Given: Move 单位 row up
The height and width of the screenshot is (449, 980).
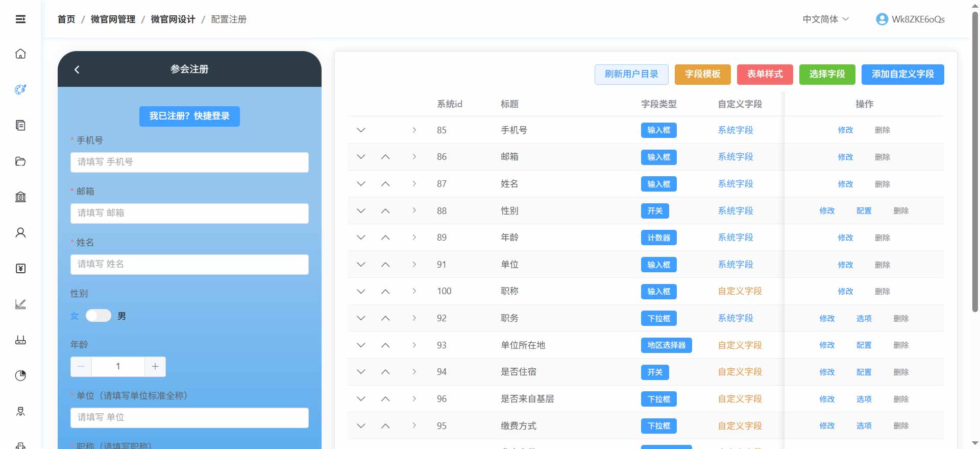Looking at the screenshot, I should (x=385, y=265).
